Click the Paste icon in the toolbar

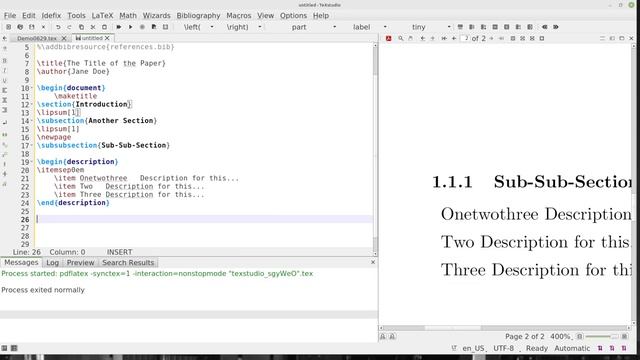pyautogui.click(x=104, y=27)
